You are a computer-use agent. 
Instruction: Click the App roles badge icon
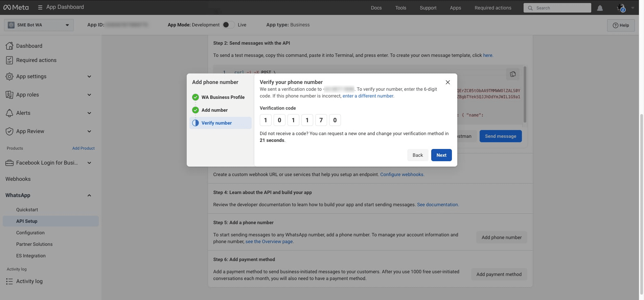[9, 94]
